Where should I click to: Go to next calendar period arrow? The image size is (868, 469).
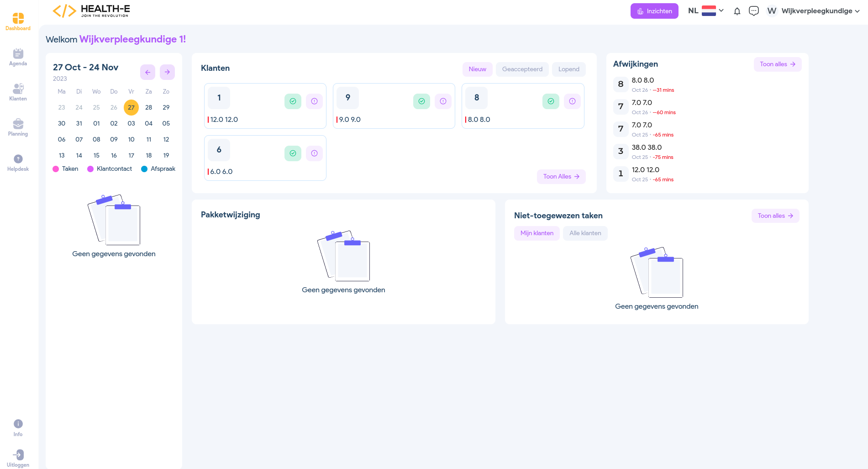pos(167,72)
